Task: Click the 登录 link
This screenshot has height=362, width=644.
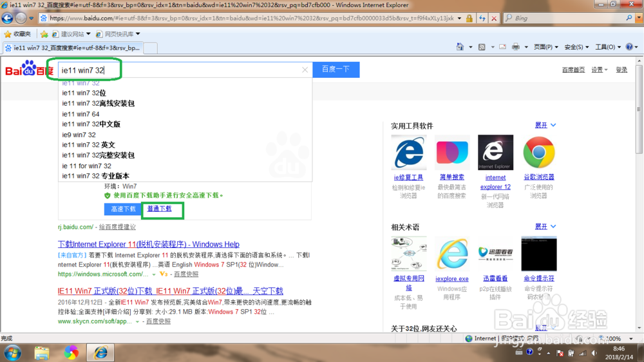Action: pyautogui.click(x=621, y=70)
